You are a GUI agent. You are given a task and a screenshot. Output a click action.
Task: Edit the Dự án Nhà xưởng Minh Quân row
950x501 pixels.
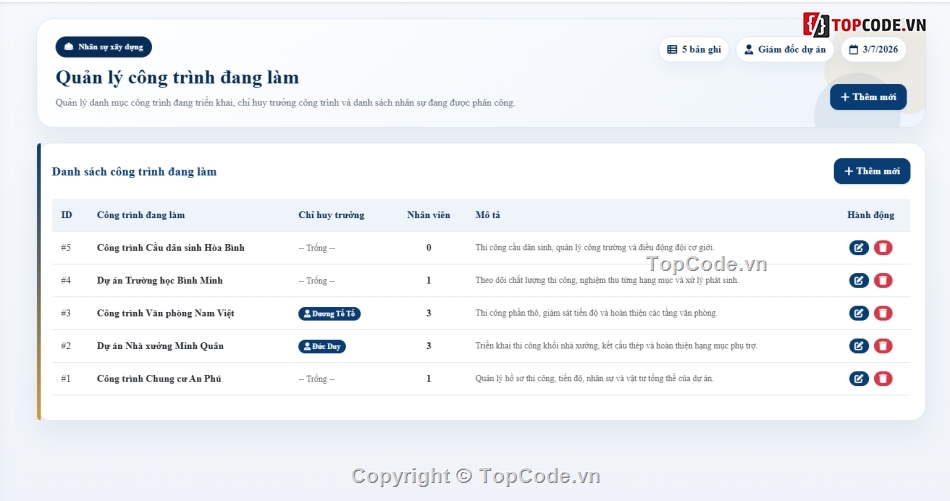click(x=859, y=346)
